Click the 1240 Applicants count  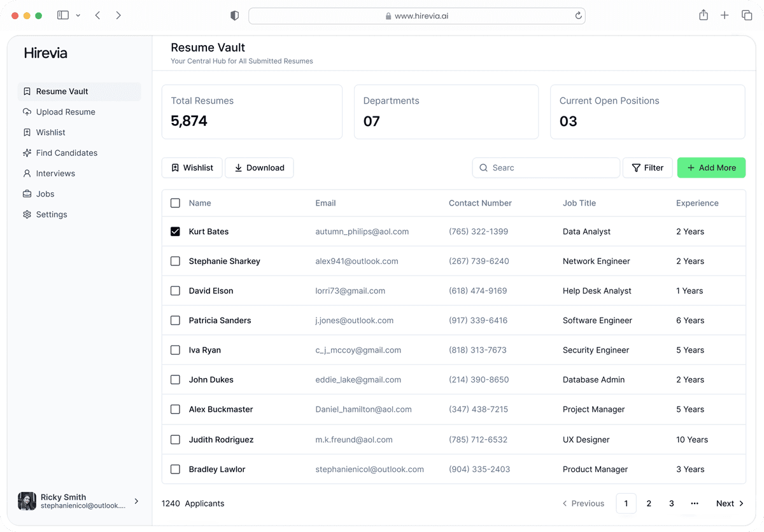tap(193, 503)
